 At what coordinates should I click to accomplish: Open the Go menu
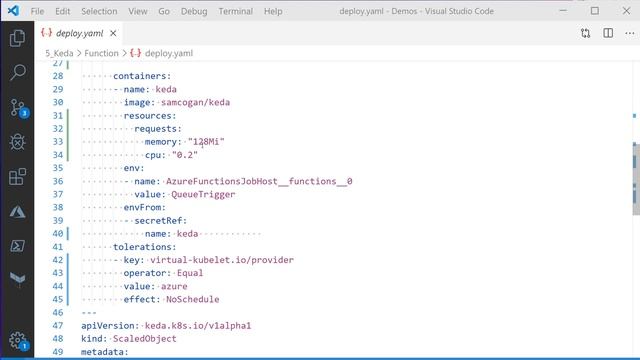[164, 11]
